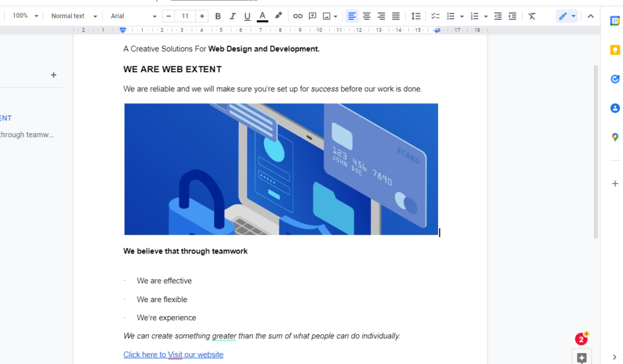Clear formatting

point(532,16)
